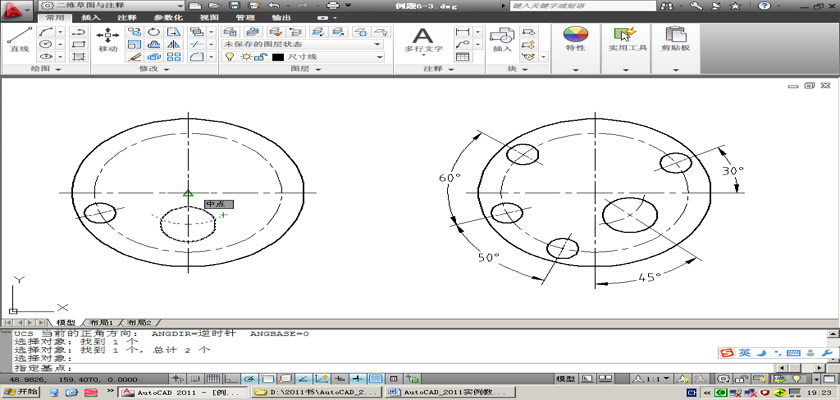The image size is (840, 400).
Task: Click the Insert block (插入) icon
Action: tap(502, 38)
